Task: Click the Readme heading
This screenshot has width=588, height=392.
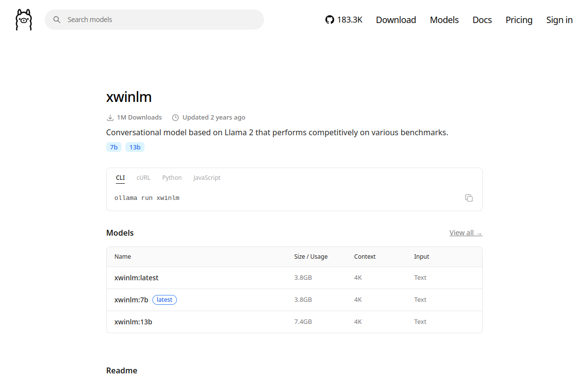Action: pyautogui.click(x=122, y=370)
